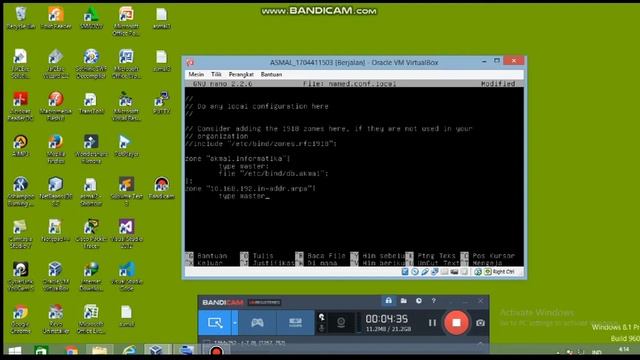Open Sublime Text 3 desktop shortcut
Image resolution: width=640 pixels, height=360 pixels.
click(x=127, y=191)
